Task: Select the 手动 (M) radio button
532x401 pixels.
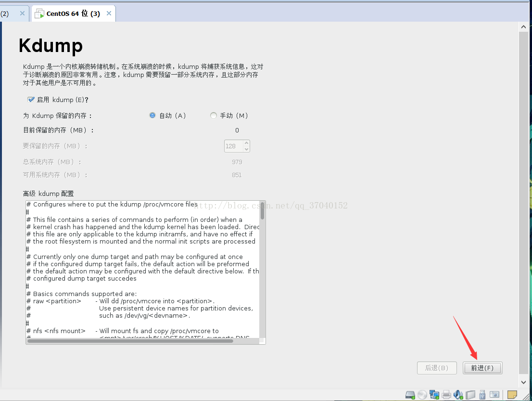Action: (214, 116)
